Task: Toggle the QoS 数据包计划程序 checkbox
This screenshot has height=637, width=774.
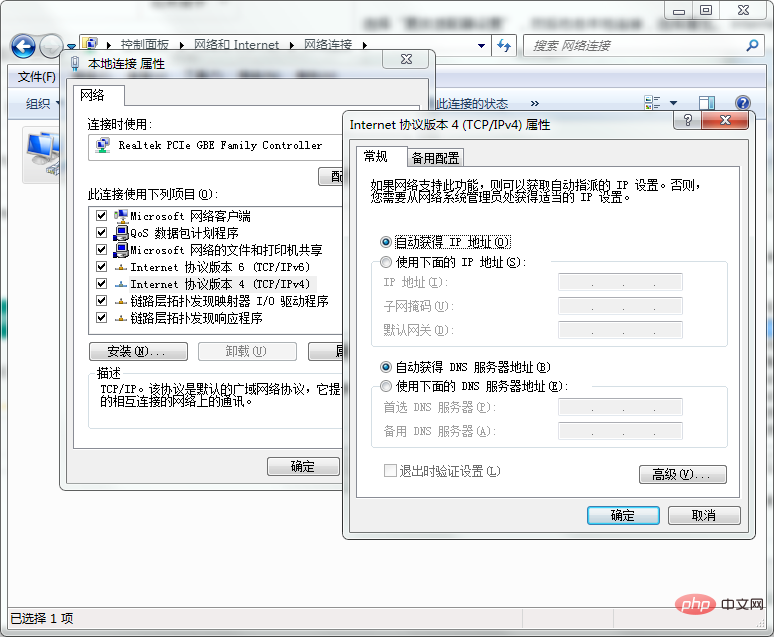Action: point(102,233)
